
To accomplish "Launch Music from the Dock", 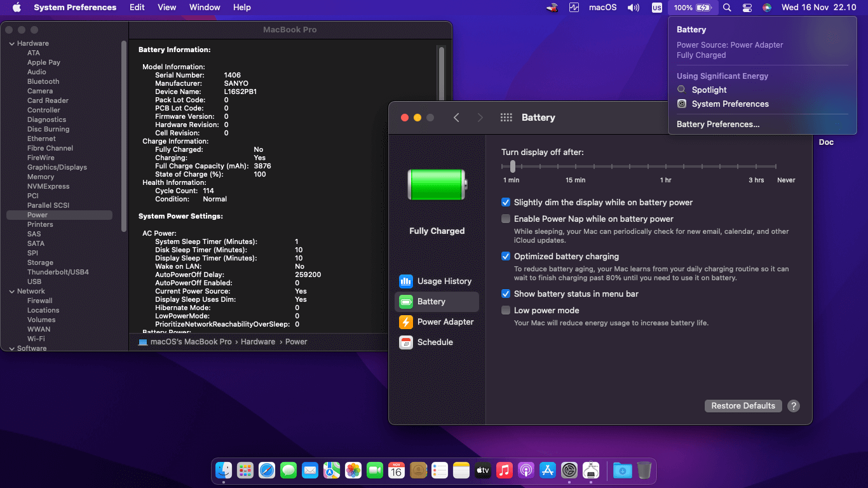I will [x=505, y=470].
